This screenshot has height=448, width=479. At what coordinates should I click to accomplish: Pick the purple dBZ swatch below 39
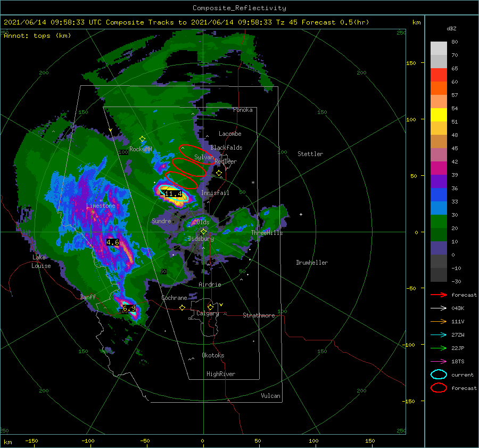coord(439,182)
